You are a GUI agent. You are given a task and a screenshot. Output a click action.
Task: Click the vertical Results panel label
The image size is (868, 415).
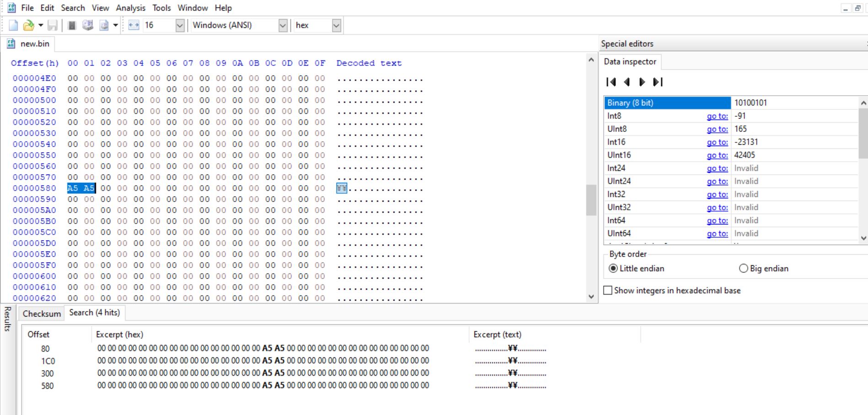pos(7,319)
